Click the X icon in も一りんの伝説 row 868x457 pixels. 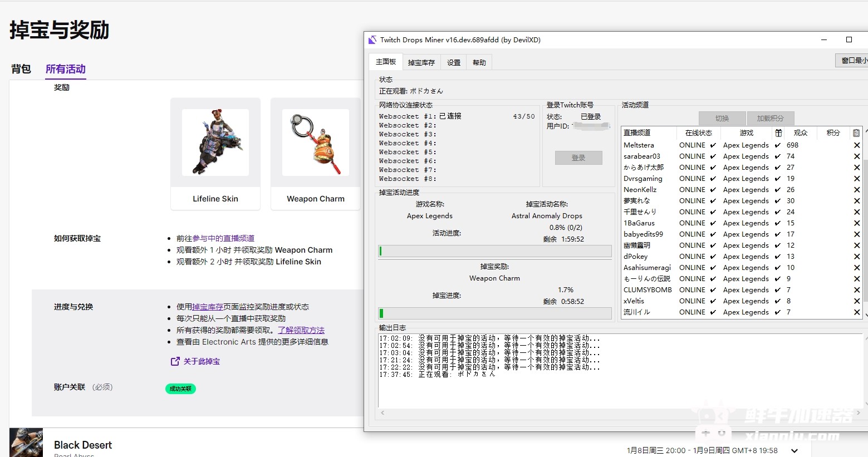[857, 279]
